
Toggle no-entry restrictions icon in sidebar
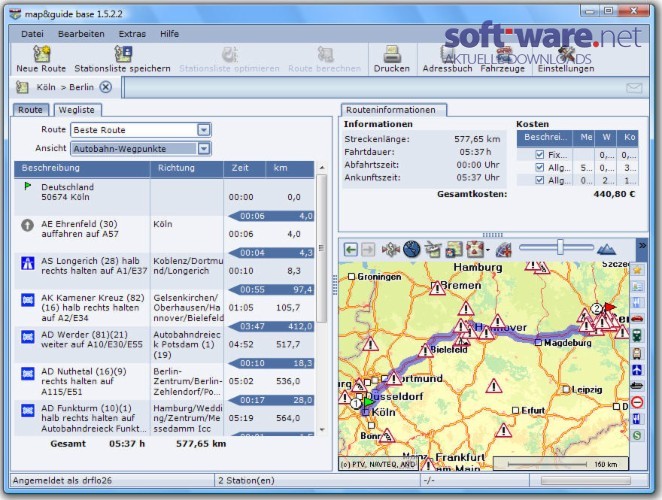tap(637, 402)
